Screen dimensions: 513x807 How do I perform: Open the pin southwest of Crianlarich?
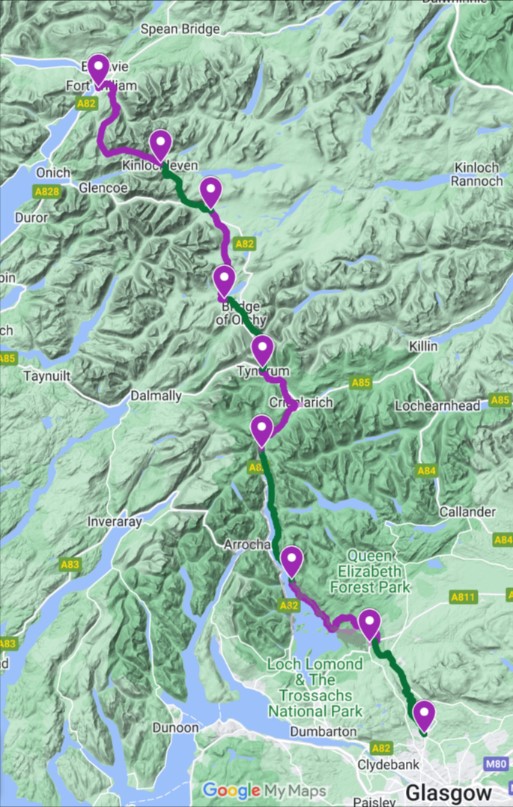[x=261, y=431]
